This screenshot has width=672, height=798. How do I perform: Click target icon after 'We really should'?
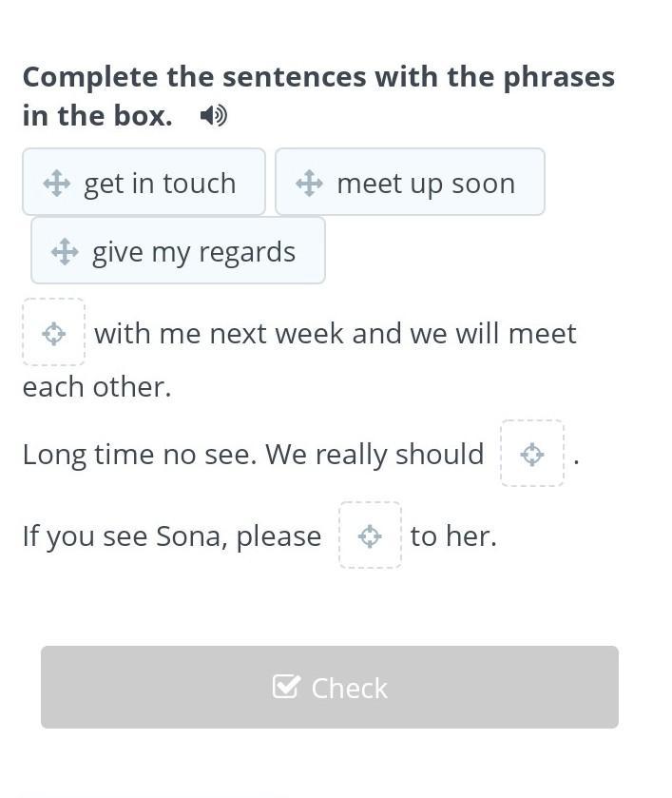(x=532, y=454)
